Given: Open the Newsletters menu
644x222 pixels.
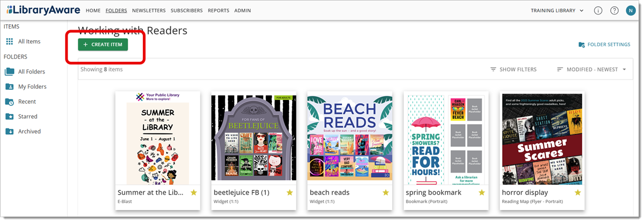Looking at the screenshot, I should point(149,11).
